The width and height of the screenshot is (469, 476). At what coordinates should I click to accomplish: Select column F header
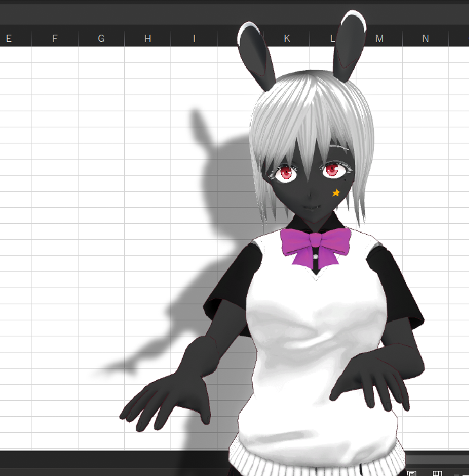[x=55, y=39]
